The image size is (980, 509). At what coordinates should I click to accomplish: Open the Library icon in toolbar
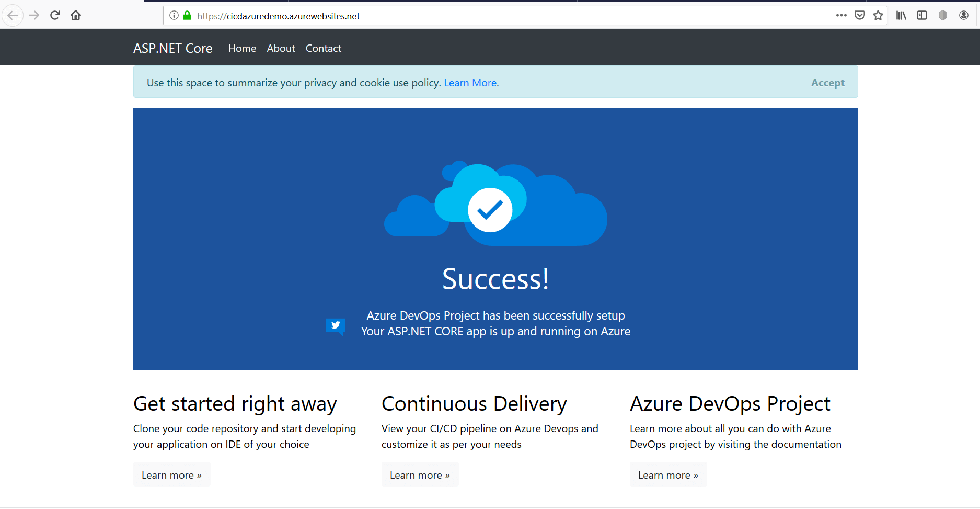coord(901,16)
